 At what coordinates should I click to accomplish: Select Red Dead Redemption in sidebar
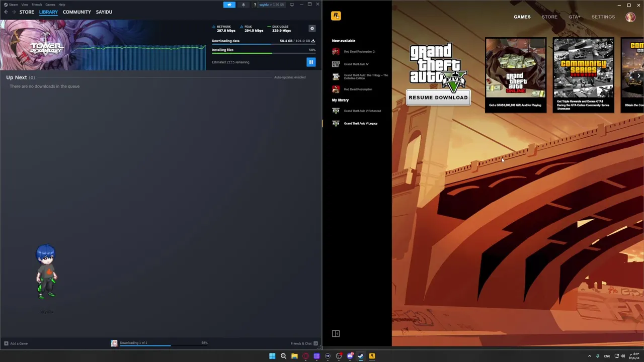pyautogui.click(x=358, y=89)
